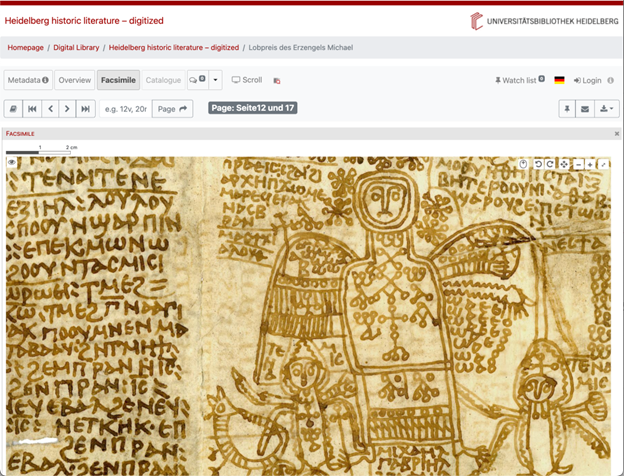The image size is (624, 476).
Task: Enter fullscreen view of the facsimile
Action: [604, 164]
